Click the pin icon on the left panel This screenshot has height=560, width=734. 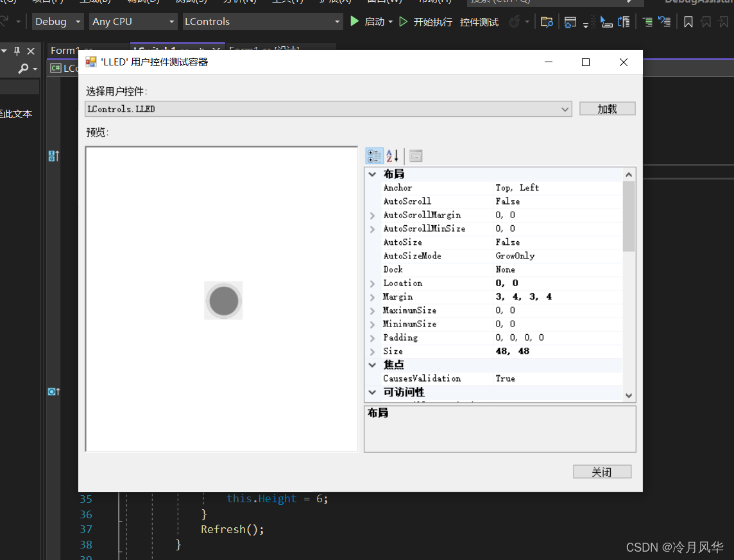(17, 51)
